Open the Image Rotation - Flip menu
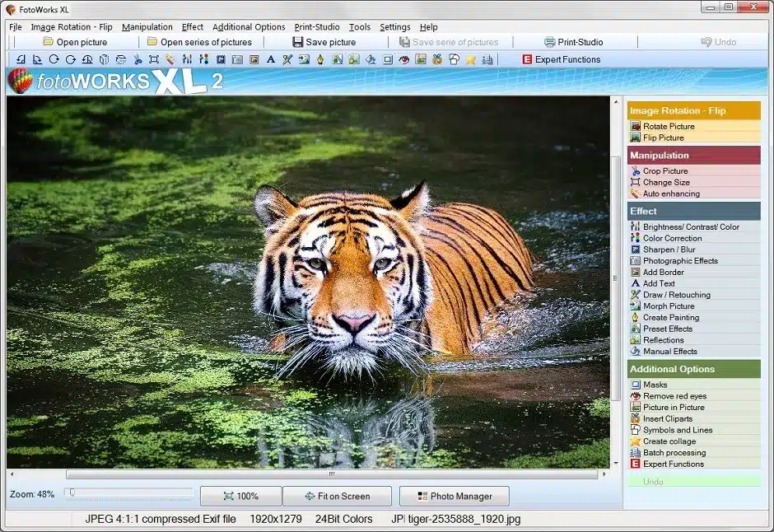 tap(72, 27)
